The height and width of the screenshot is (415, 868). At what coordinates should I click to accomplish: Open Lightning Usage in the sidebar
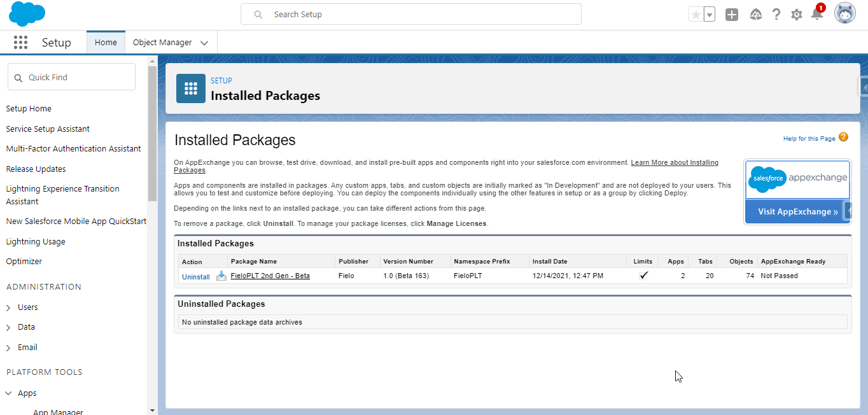tap(36, 242)
